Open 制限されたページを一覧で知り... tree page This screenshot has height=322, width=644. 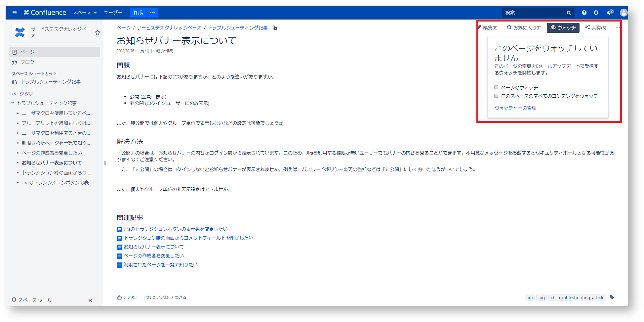coord(56,143)
